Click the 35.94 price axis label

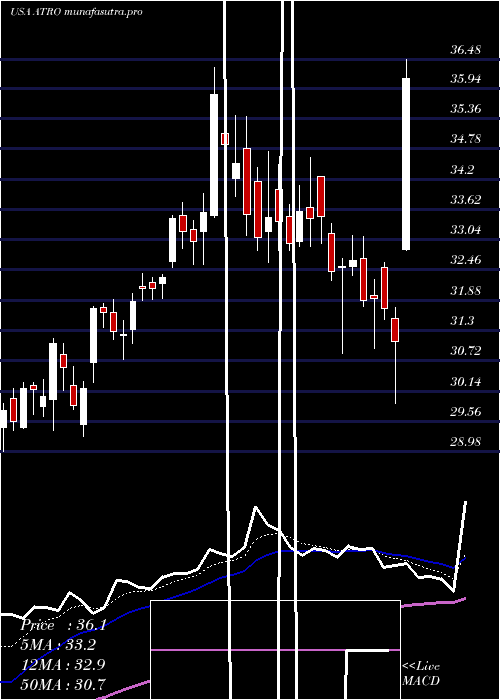coord(466,79)
